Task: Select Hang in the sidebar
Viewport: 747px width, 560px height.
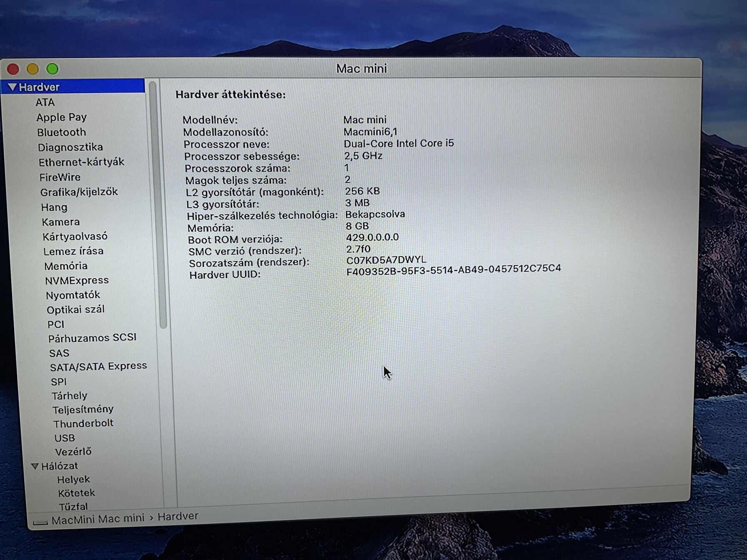Action: click(54, 207)
